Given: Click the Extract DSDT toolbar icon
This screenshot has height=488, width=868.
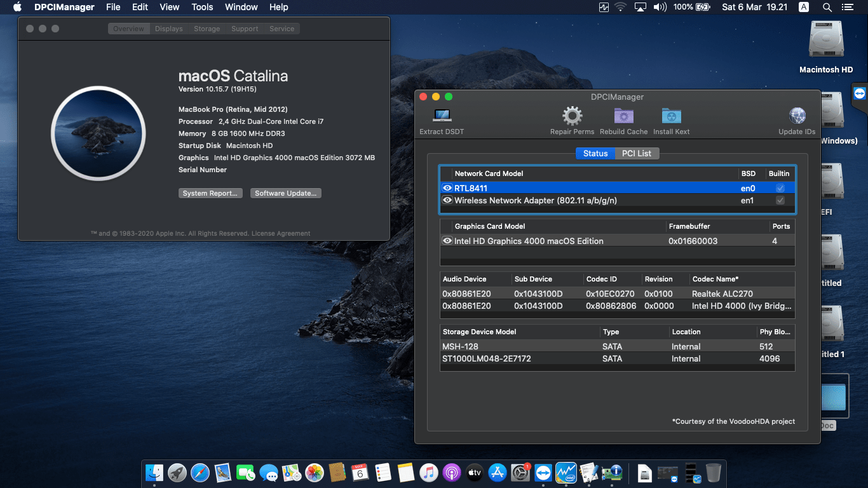Looking at the screenshot, I should pyautogui.click(x=442, y=116).
